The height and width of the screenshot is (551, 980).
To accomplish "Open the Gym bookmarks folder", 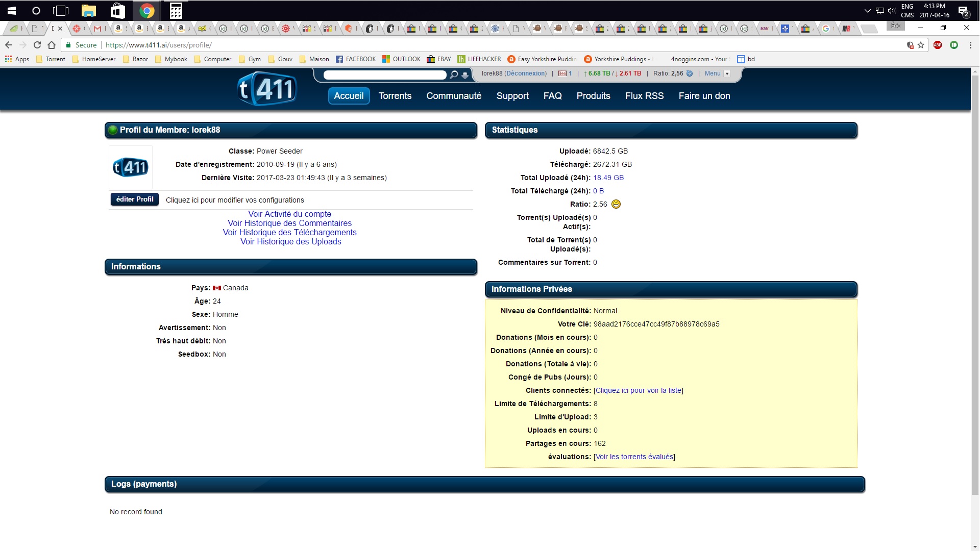I will (x=250, y=59).
